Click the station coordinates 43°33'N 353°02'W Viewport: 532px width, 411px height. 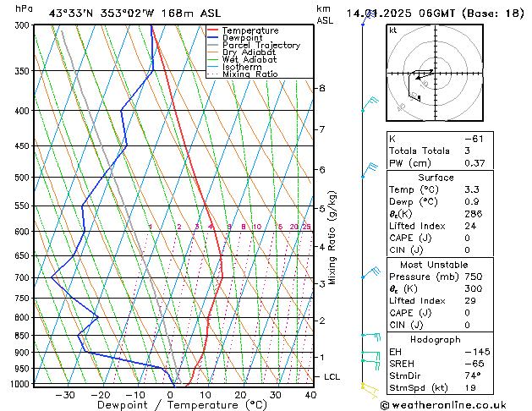coord(101,14)
